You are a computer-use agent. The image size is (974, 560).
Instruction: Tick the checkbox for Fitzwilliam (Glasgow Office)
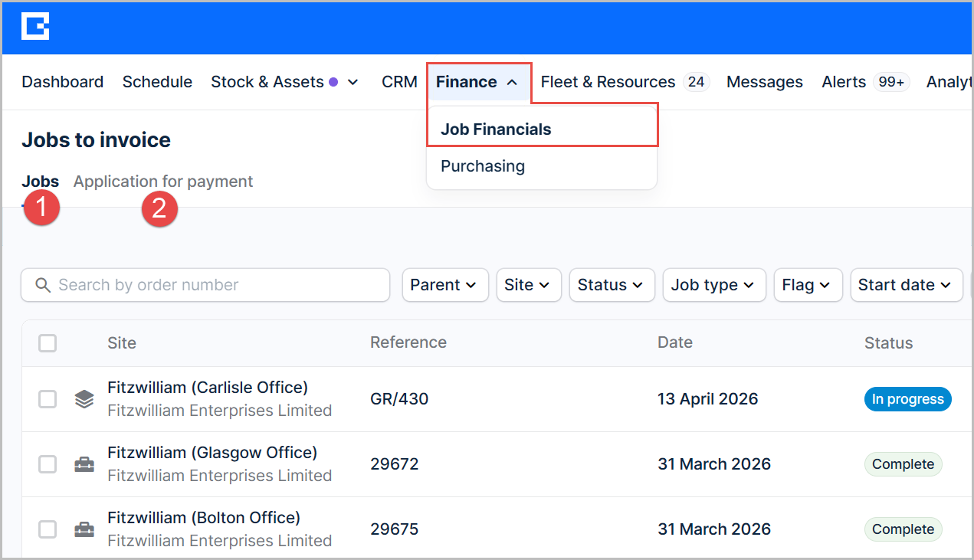pos(48,464)
